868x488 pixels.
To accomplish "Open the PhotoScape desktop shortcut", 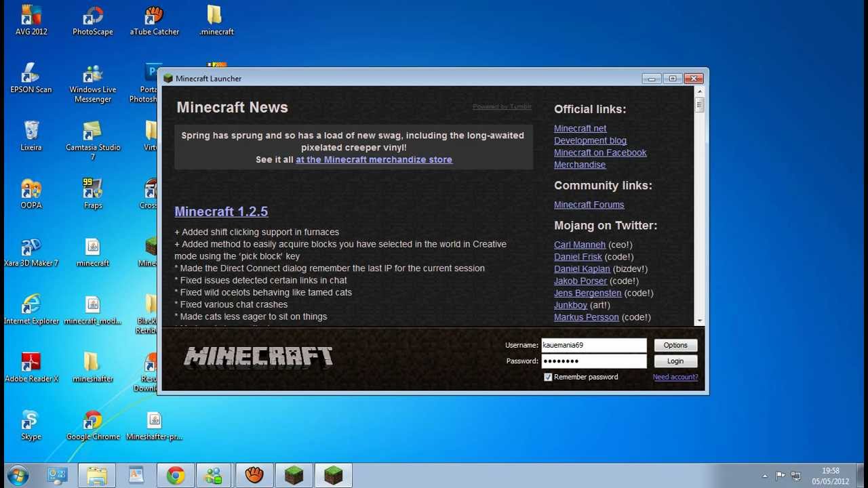I will click(x=93, y=20).
